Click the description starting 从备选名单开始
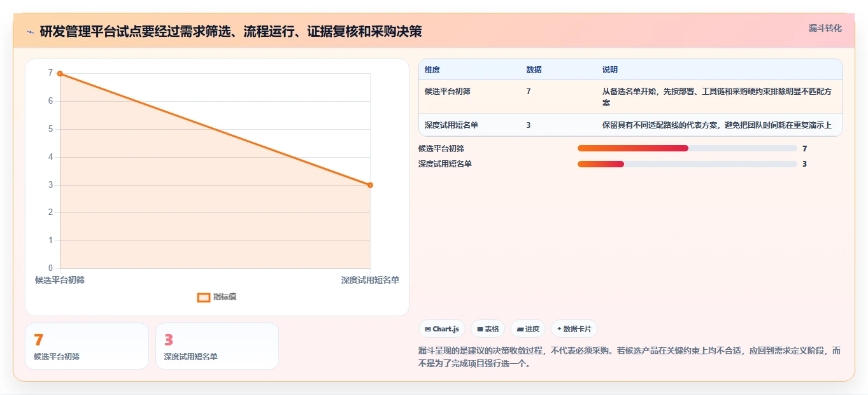This screenshot has width=868, height=395. [718, 97]
